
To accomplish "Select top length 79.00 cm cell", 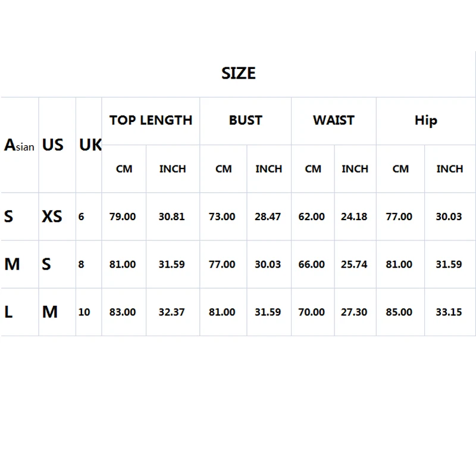I will (x=123, y=217).
